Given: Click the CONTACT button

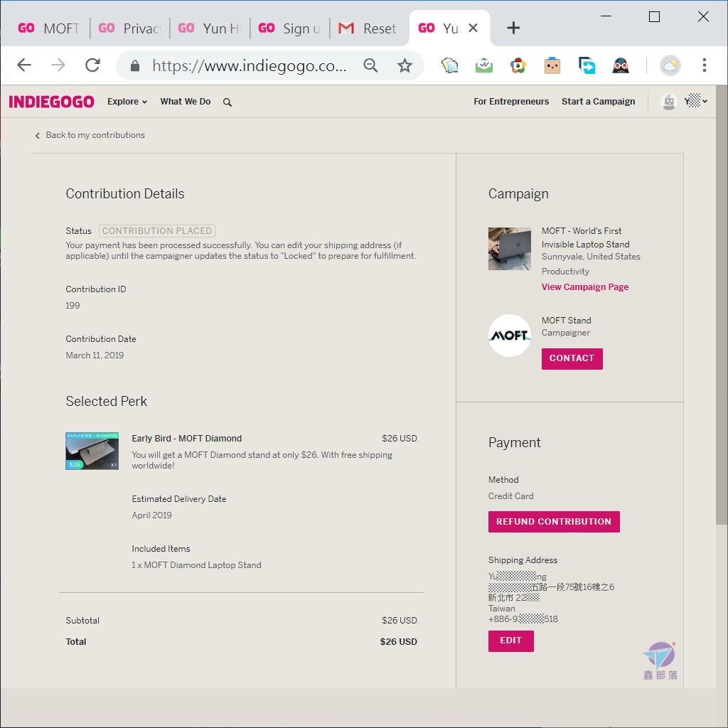Looking at the screenshot, I should [x=572, y=359].
